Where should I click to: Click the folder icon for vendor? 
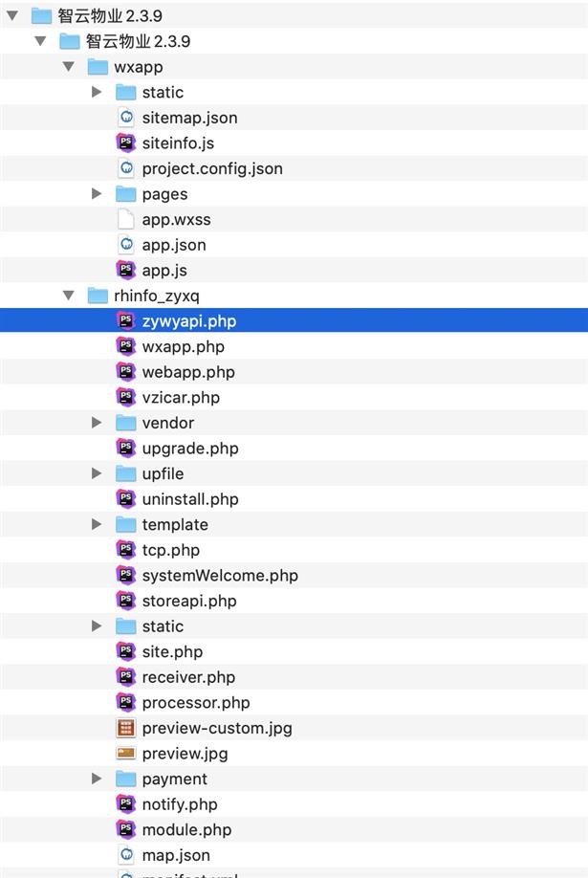125,423
